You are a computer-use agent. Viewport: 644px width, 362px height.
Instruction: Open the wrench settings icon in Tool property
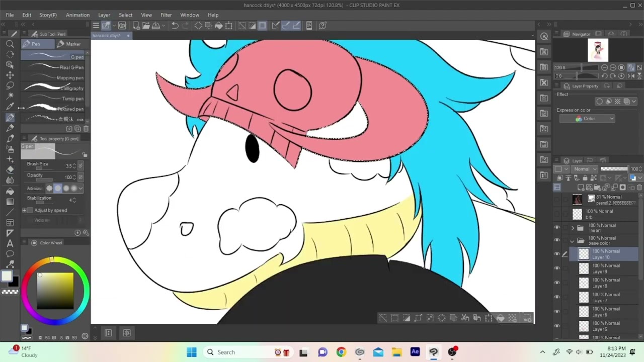coord(86,233)
